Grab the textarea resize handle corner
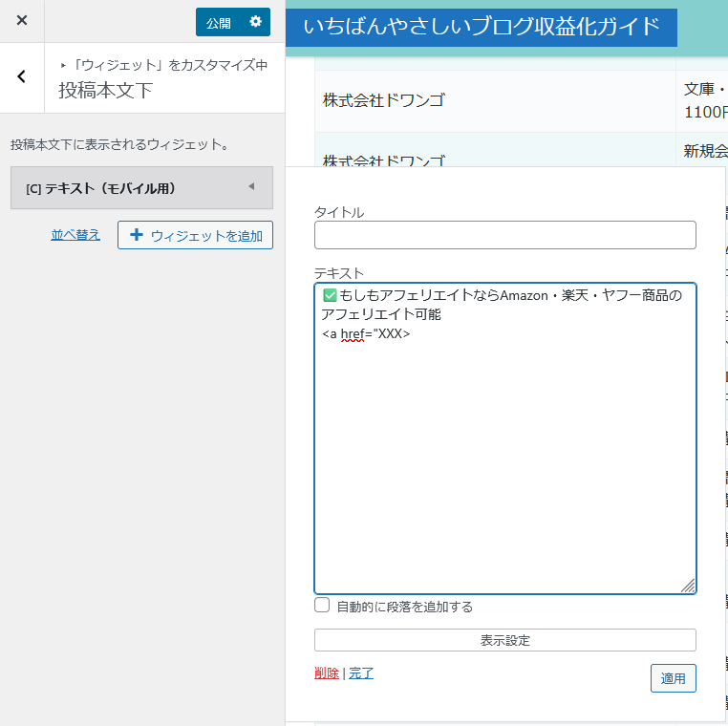728x726 pixels. tap(688, 586)
